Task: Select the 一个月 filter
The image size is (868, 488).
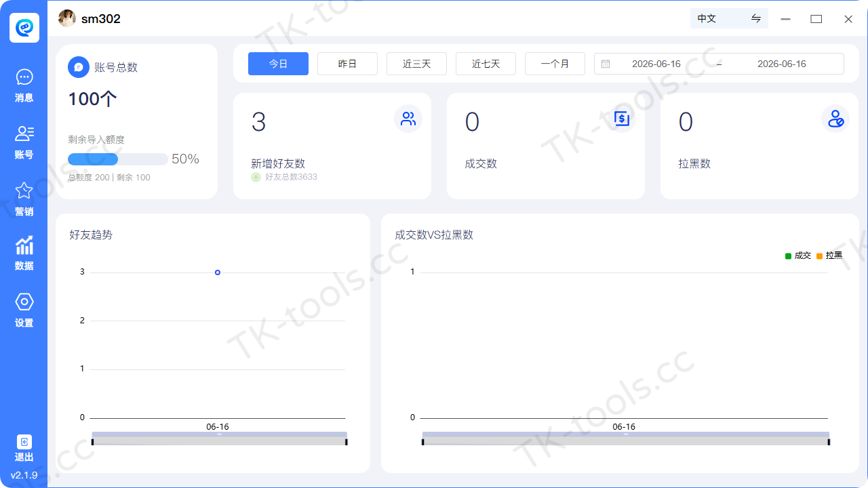Action: pos(555,64)
